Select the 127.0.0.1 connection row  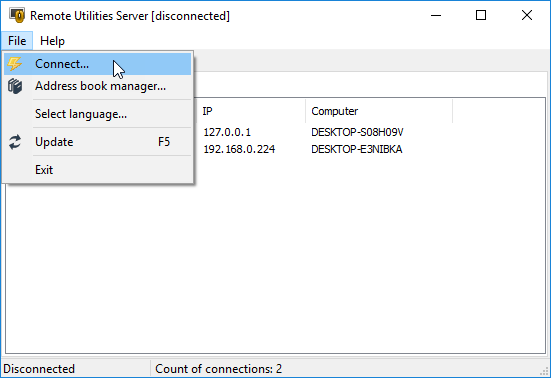pos(369,132)
